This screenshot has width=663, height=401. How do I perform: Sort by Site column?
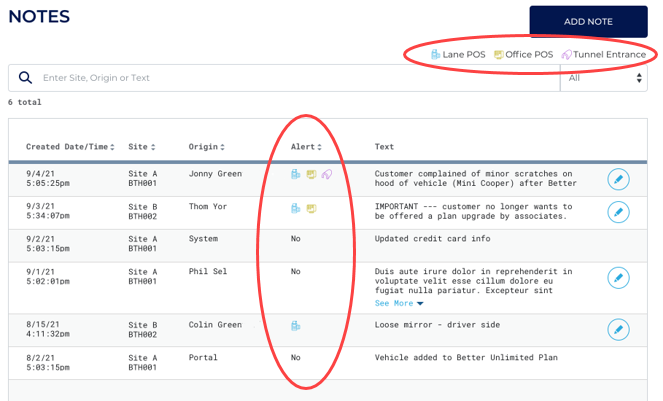[x=142, y=147]
